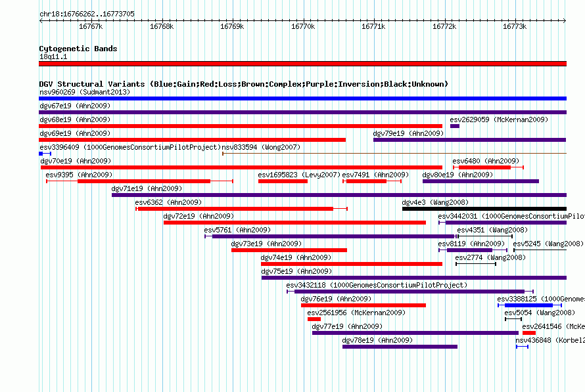Viewport: 585px width, 392px height.
Task: Click the 16767k ruler position label
Action: pyautogui.click(x=91, y=26)
